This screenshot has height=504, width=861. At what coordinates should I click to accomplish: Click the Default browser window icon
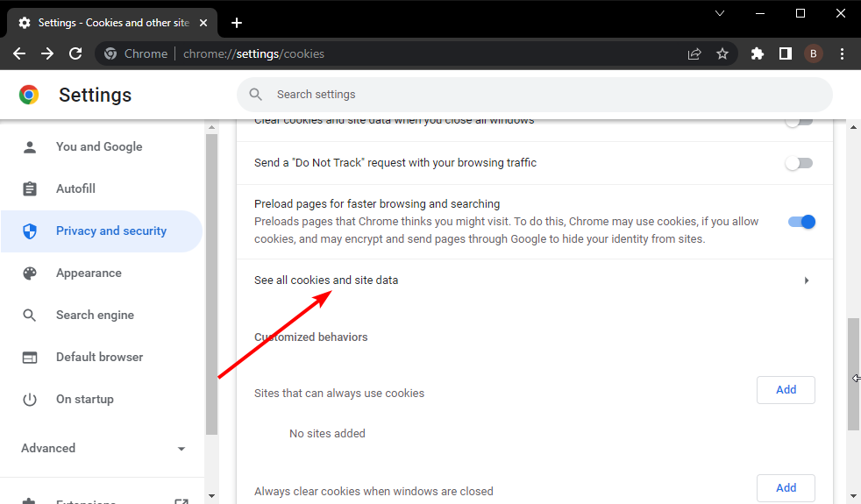(30, 358)
